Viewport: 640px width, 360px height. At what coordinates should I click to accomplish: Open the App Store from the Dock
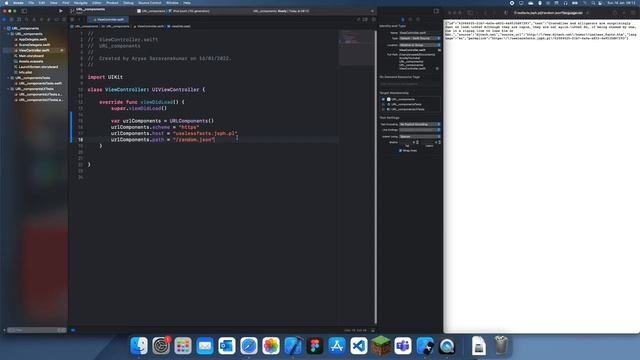coord(337,346)
